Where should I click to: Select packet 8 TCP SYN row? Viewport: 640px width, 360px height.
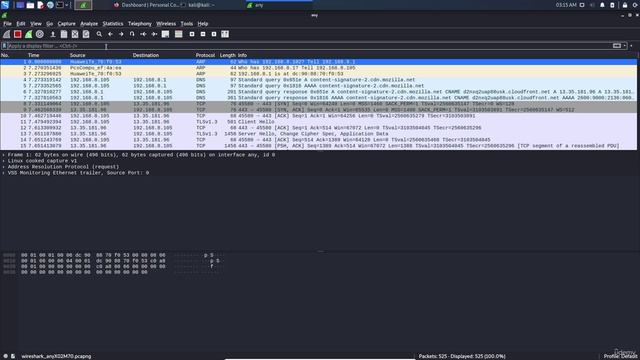(318, 104)
